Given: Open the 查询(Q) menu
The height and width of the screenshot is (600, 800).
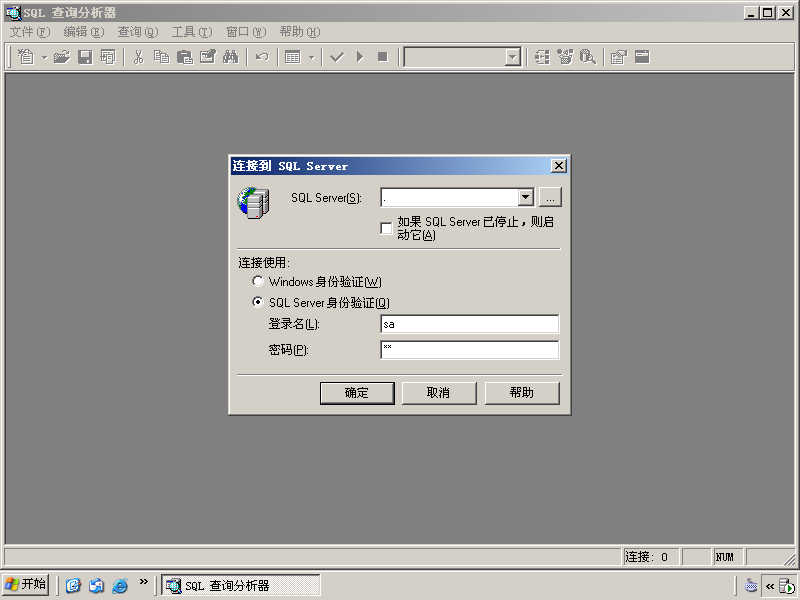Looking at the screenshot, I should click(x=138, y=32).
